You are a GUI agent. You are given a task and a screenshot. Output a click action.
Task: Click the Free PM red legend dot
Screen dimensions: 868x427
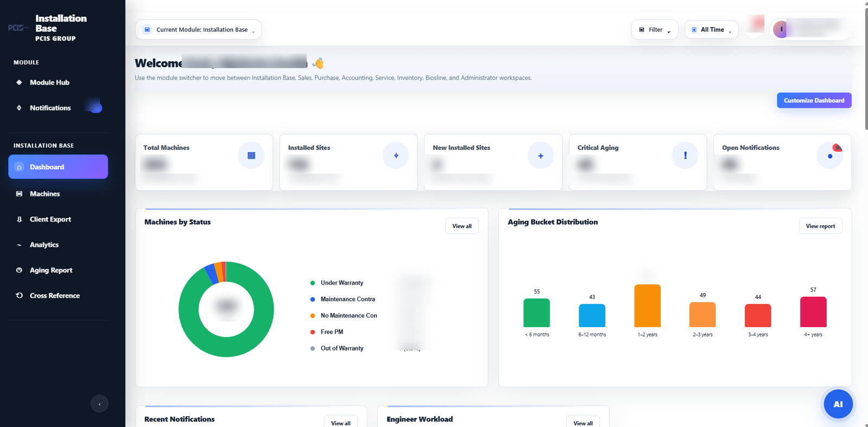point(312,332)
